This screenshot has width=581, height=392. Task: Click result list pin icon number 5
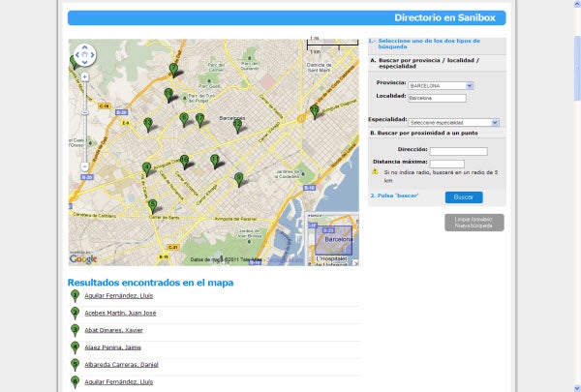75,365
